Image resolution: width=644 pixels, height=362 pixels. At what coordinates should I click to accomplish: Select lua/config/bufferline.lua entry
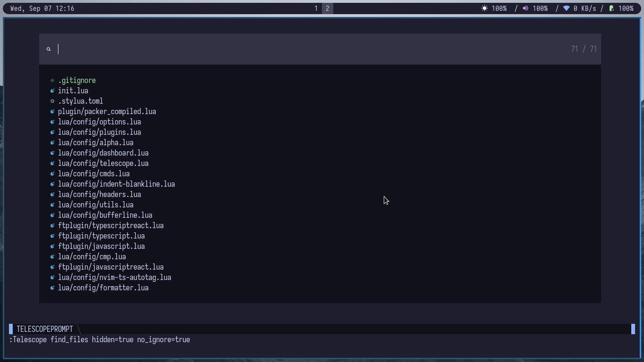click(105, 215)
